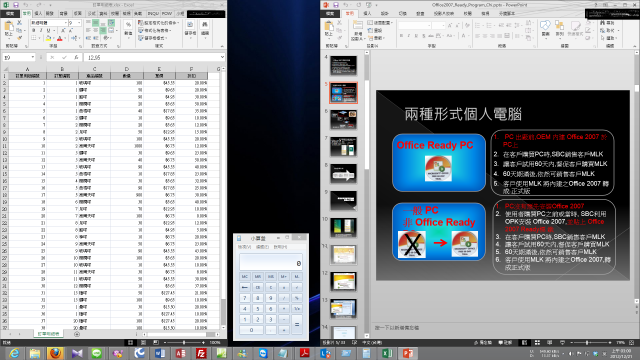Click the fill color bucket in Excel
Screen dimensions: 640x360
(49, 38)
